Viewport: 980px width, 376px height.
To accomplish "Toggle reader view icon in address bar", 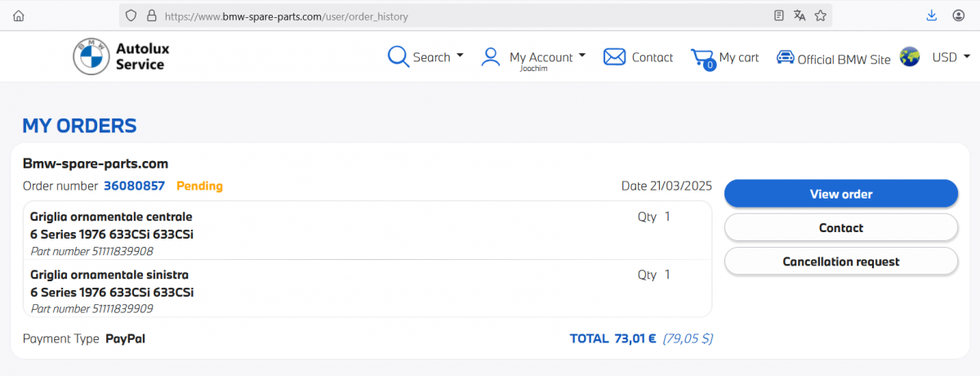I will click(779, 16).
